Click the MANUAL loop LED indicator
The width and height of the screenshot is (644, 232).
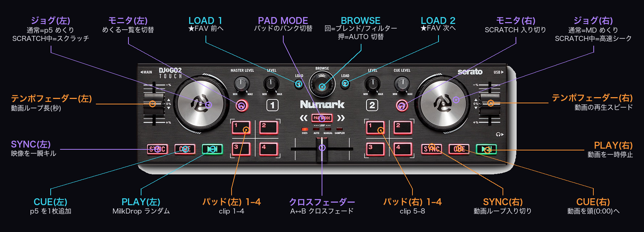point(328,129)
